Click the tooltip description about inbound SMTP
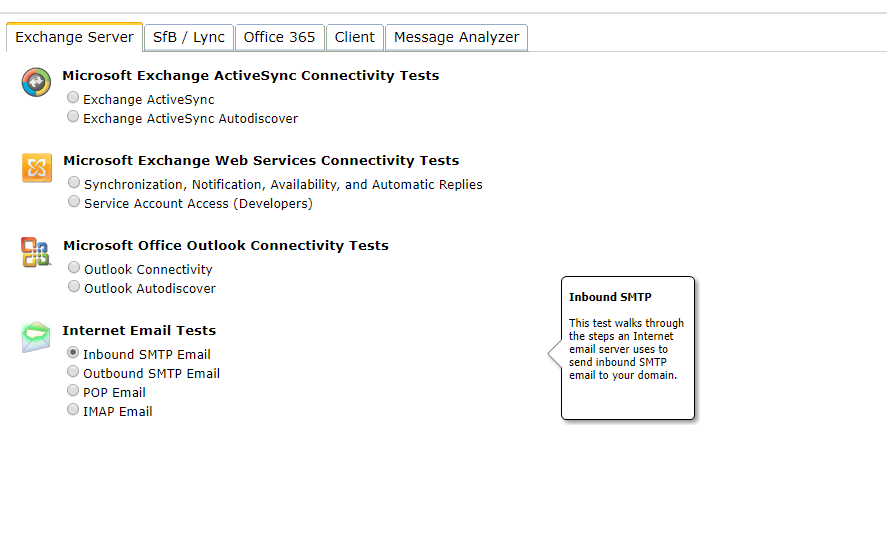887x533 pixels. [x=626, y=349]
